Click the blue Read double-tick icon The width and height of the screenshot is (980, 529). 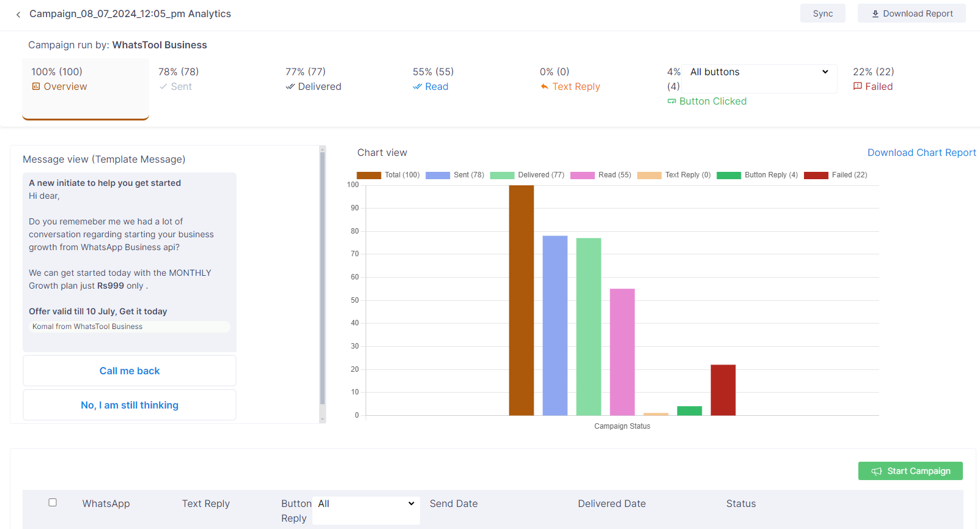pyautogui.click(x=418, y=87)
